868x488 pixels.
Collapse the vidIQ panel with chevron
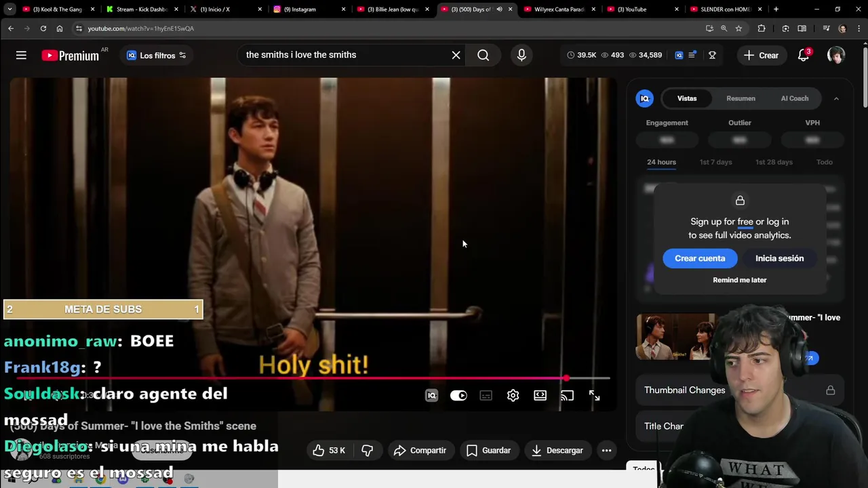836,98
